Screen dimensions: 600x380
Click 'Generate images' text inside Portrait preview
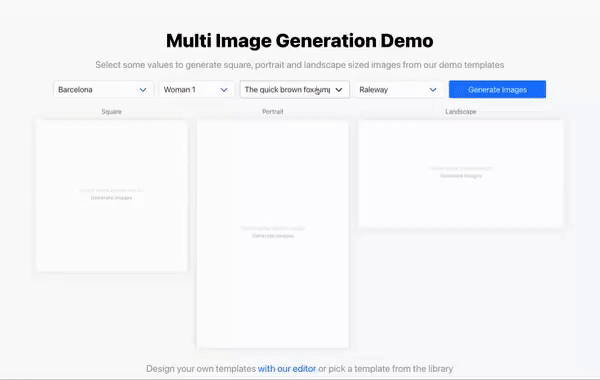pyautogui.click(x=273, y=236)
